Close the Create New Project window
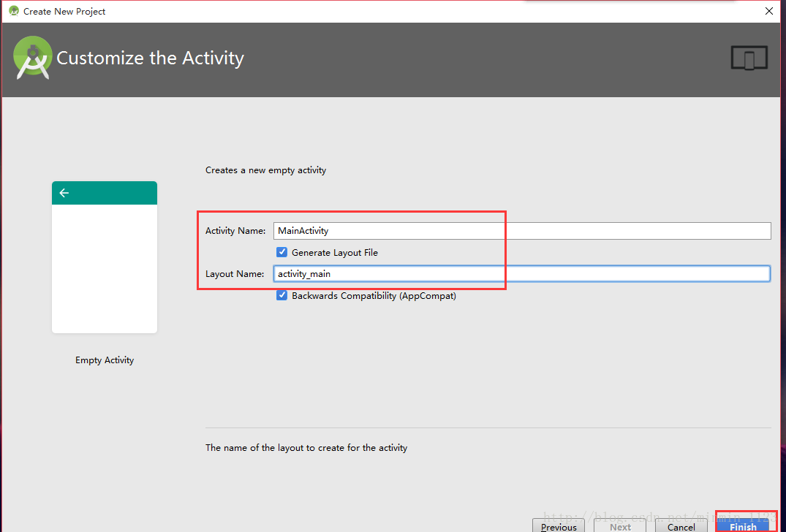The image size is (786, 532). click(769, 11)
